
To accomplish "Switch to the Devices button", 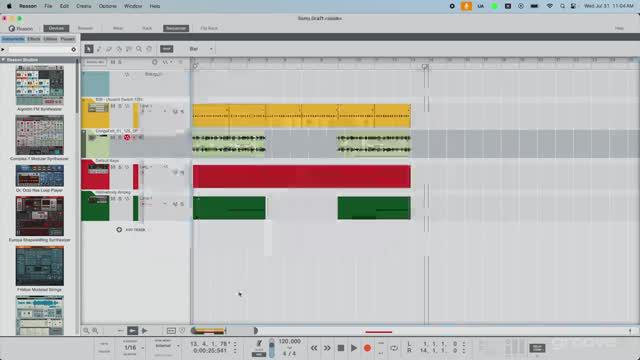I will point(56,28).
